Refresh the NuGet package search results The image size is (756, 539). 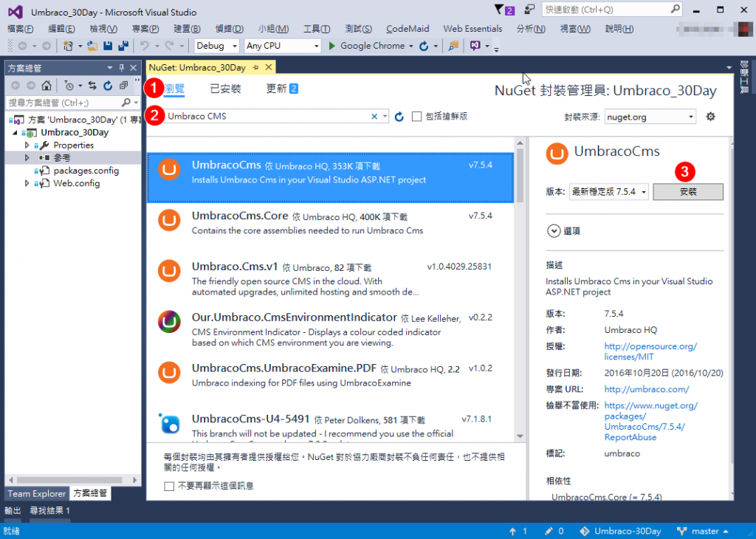click(x=399, y=117)
